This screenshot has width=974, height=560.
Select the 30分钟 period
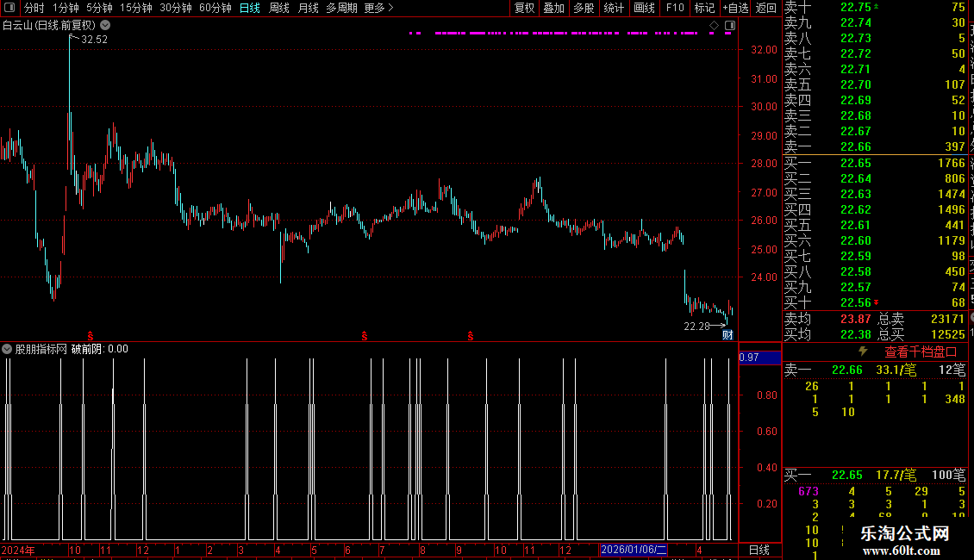coord(176,8)
